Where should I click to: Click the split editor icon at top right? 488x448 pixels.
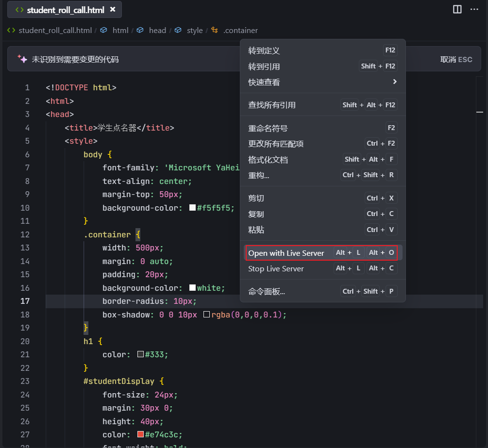457,9
